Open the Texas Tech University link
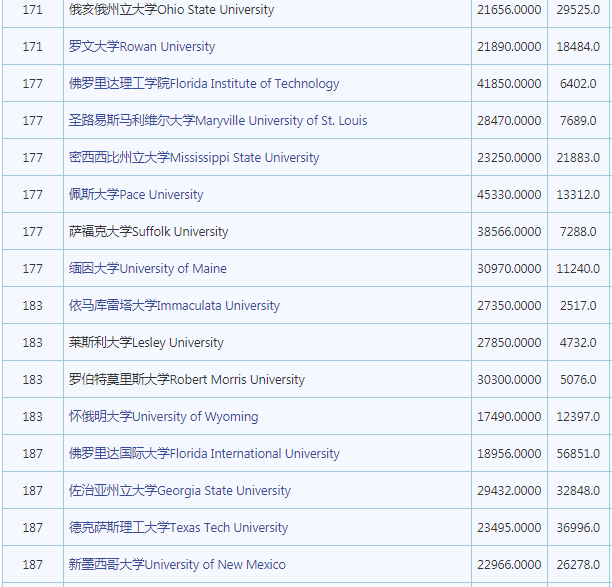 178,528
